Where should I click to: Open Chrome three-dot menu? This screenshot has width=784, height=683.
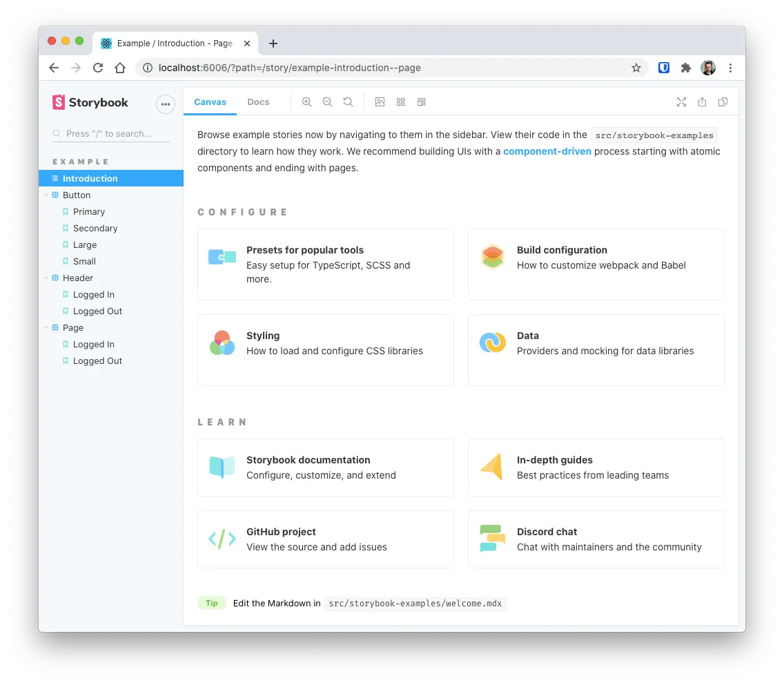pos(730,68)
